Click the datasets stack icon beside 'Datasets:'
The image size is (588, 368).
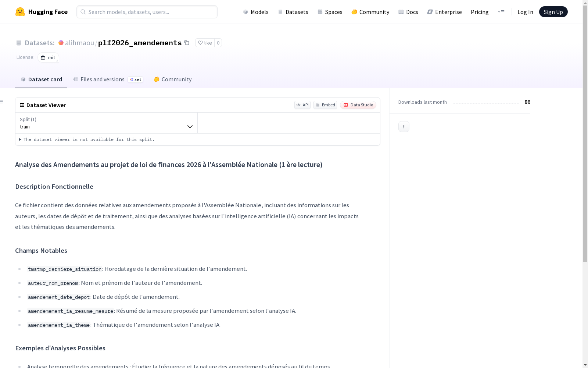(x=19, y=43)
